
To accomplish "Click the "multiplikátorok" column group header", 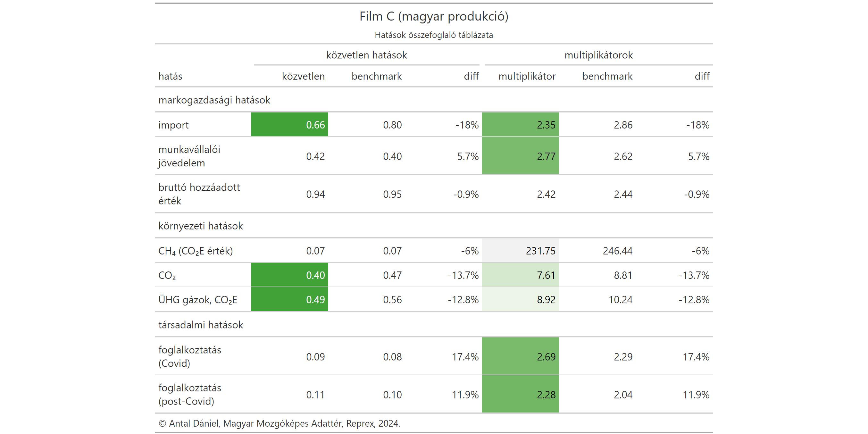I will (598, 55).
